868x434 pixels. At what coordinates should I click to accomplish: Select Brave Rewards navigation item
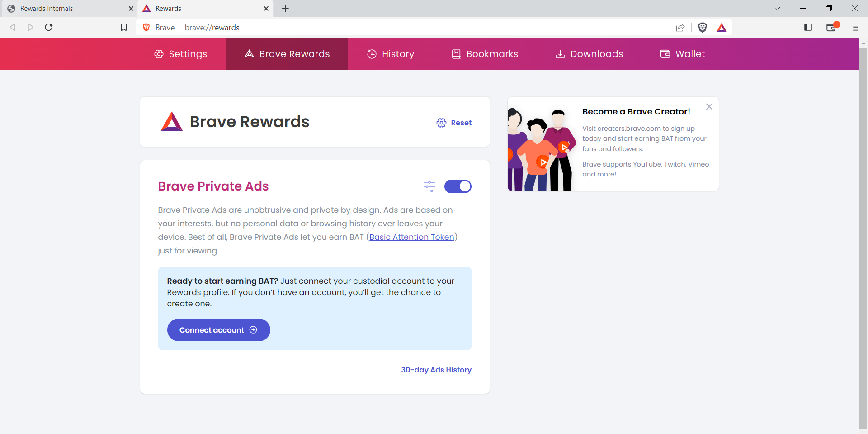click(x=287, y=54)
